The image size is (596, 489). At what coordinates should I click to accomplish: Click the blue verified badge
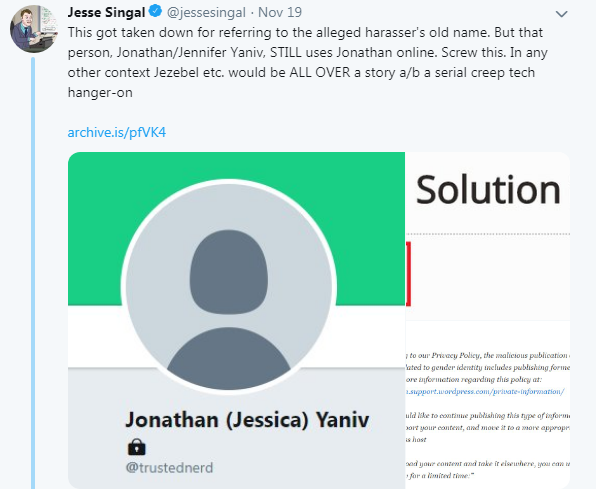click(155, 11)
